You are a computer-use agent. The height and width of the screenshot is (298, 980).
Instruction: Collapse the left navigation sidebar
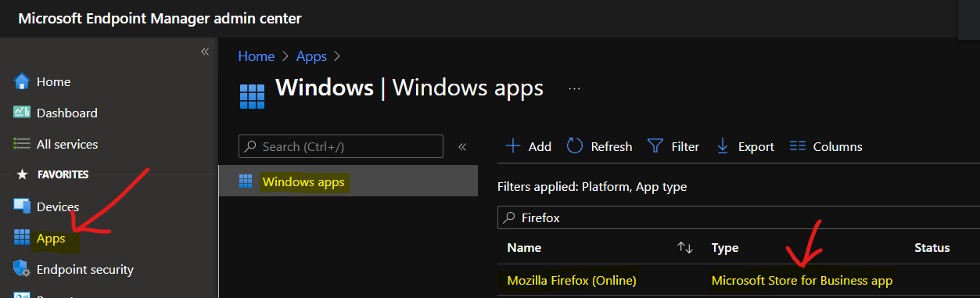pyautogui.click(x=205, y=52)
